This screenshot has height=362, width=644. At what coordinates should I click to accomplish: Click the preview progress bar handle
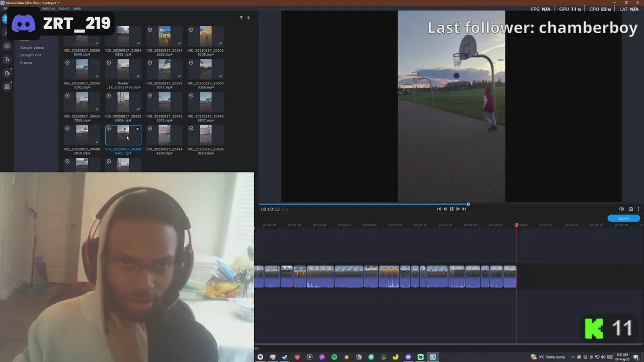(x=468, y=204)
